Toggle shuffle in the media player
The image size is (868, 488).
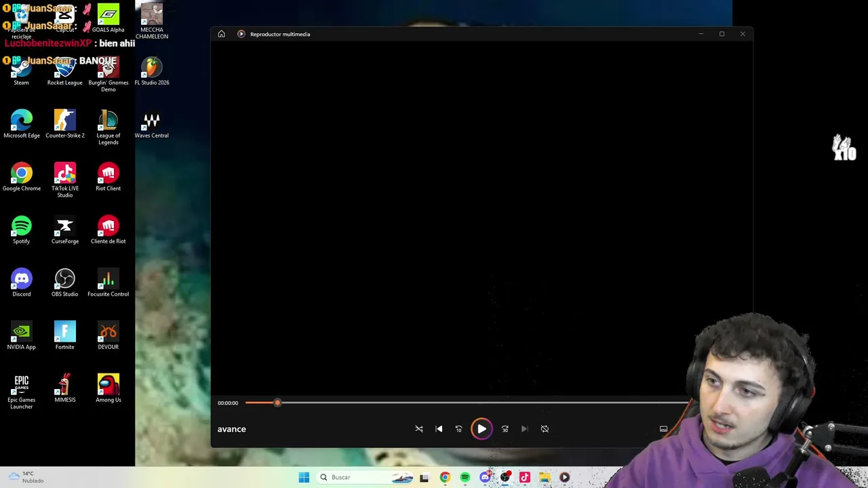tap(419, 429)
